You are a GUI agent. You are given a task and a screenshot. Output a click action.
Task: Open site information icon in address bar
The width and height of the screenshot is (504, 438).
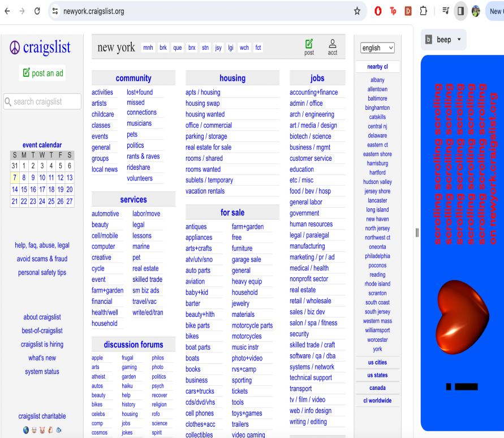55,11
